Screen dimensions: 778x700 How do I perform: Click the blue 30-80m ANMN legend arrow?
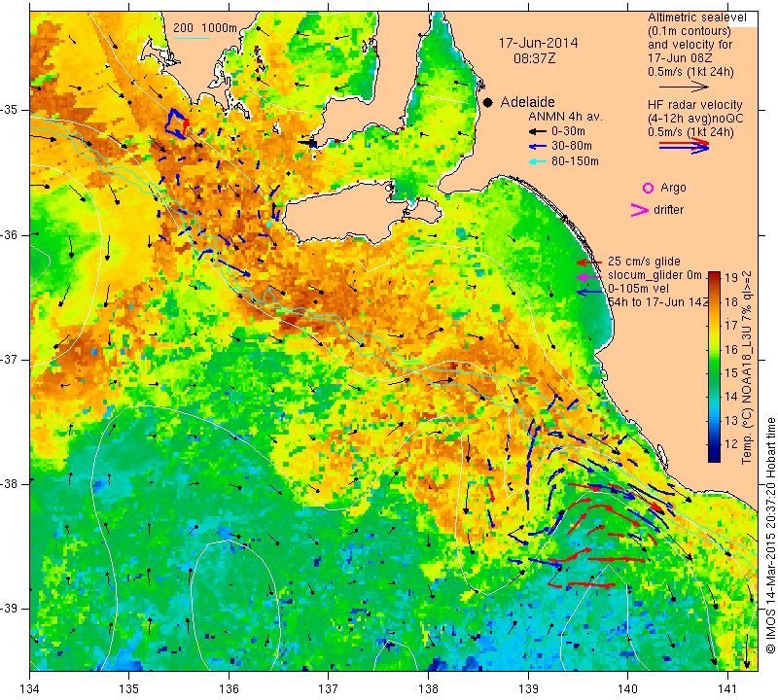[x=538, y=147]
